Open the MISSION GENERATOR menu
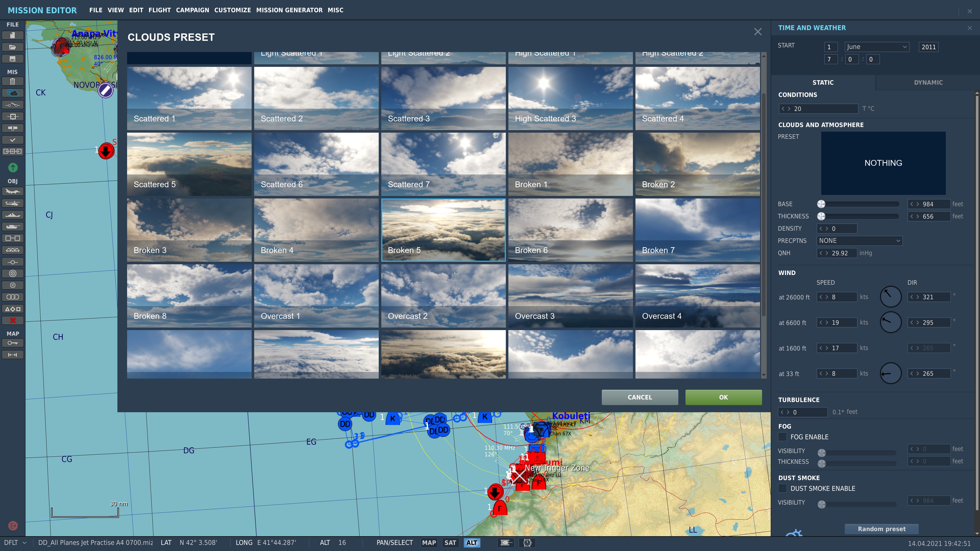Screen dimensions: 980x551 289,10
